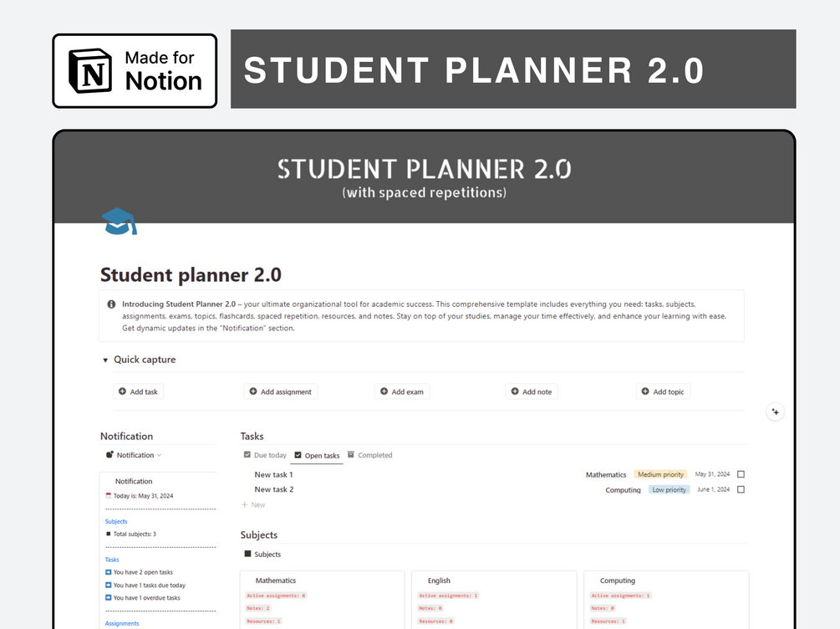The image size is (840, 629).
Task: Collapse the Quick capture toggle
Action: (x=105, y=360)
